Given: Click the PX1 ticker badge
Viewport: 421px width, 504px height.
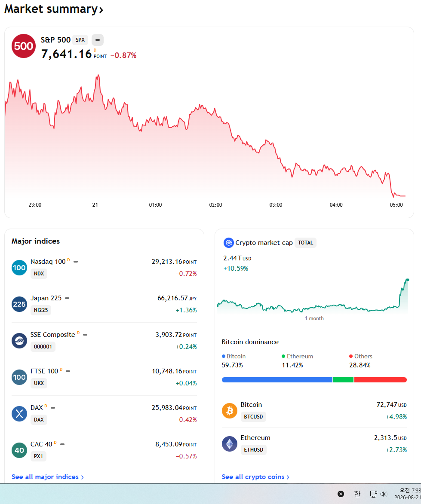Looking at the screenshot, I should (x=38, y=456).
